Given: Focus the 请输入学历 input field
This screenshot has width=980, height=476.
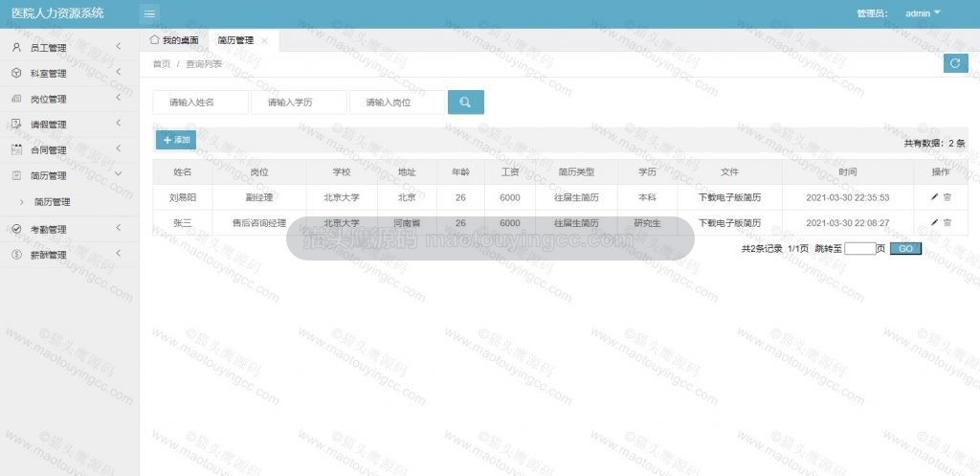Looking at the screenshot, I should coord(299,102).
